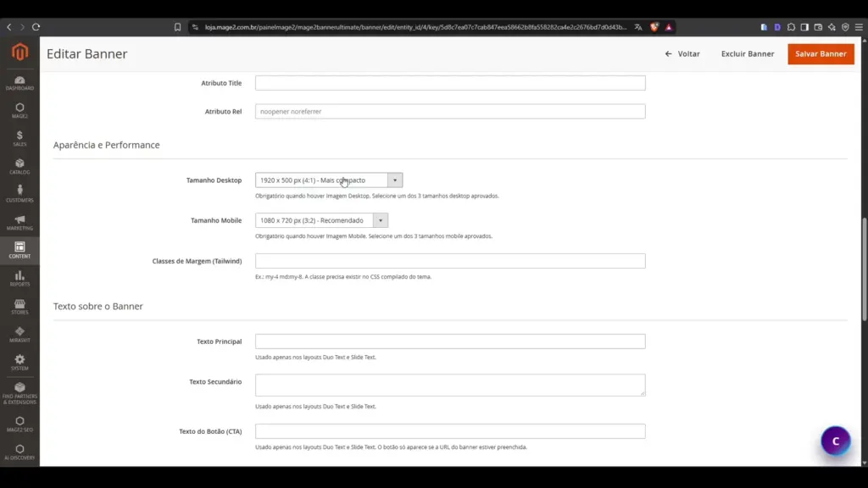Click the browser address bar URL
Image resolution: width=868 pixels, height=488 pixels.
(415, 27)
